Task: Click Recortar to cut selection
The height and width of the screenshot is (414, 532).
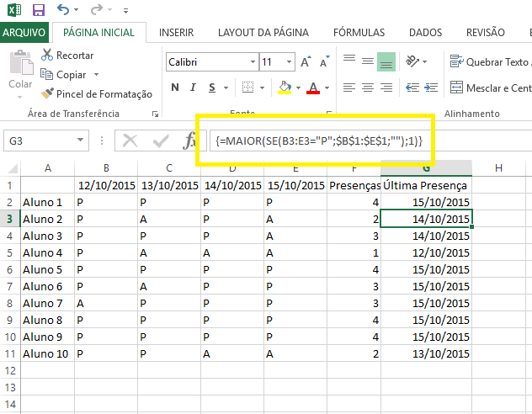Action: (67, 56)
